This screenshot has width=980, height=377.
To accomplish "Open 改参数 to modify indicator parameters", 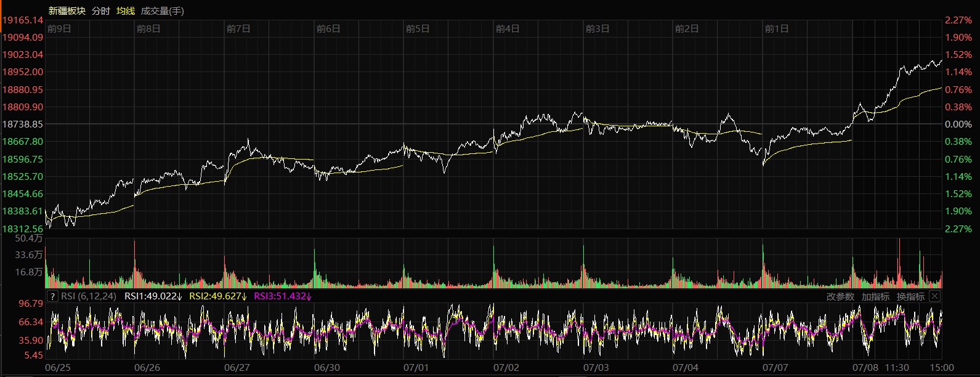I will click(840, 296).
